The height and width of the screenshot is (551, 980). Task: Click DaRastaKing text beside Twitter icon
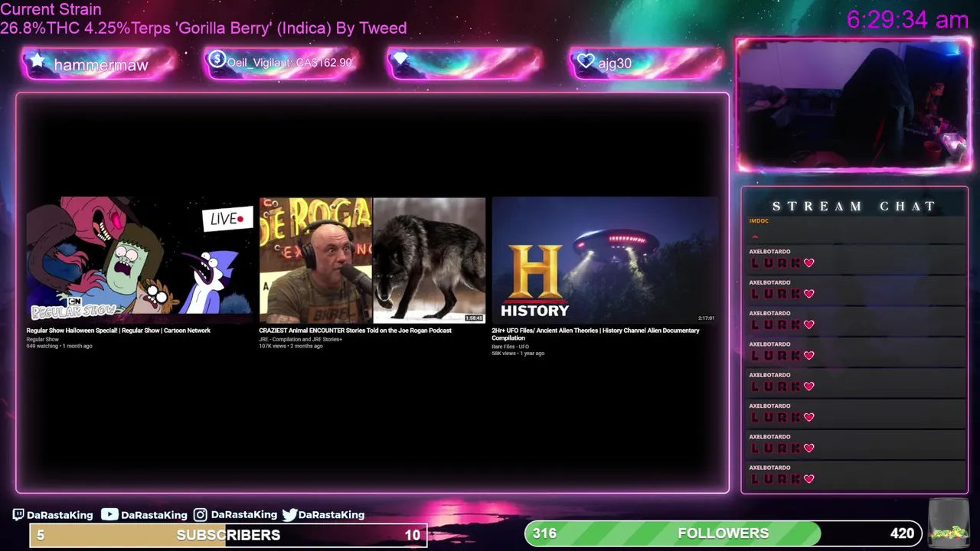(x=332, y=515)
